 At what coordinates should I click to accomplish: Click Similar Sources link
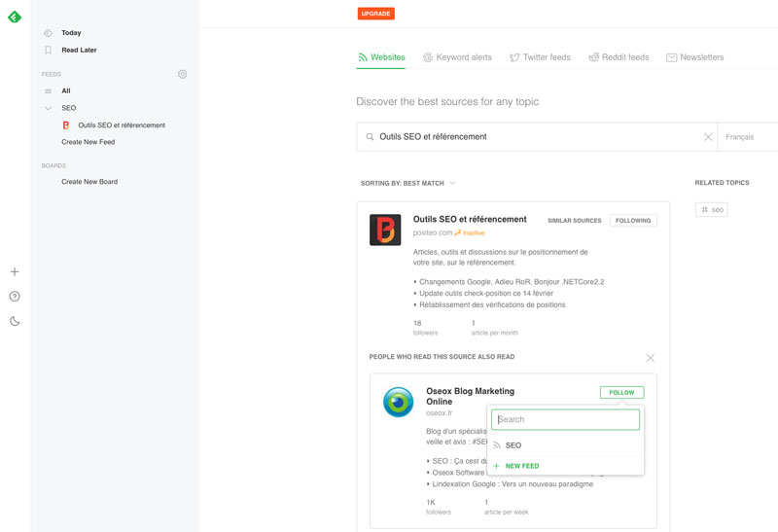574,221
